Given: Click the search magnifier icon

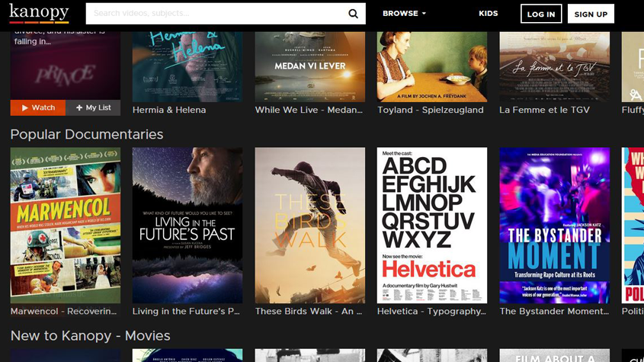Looking at the screenshot, I should (353, 14).
